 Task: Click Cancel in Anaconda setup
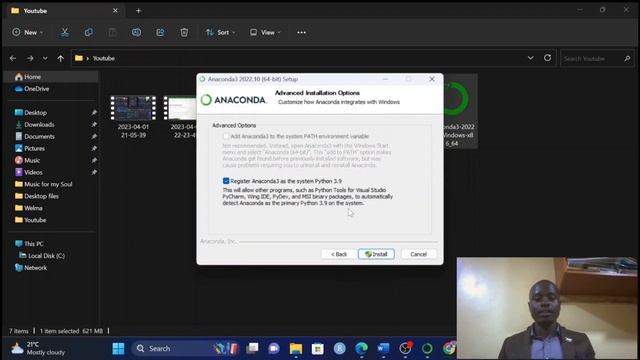click(x=418, y=254)
